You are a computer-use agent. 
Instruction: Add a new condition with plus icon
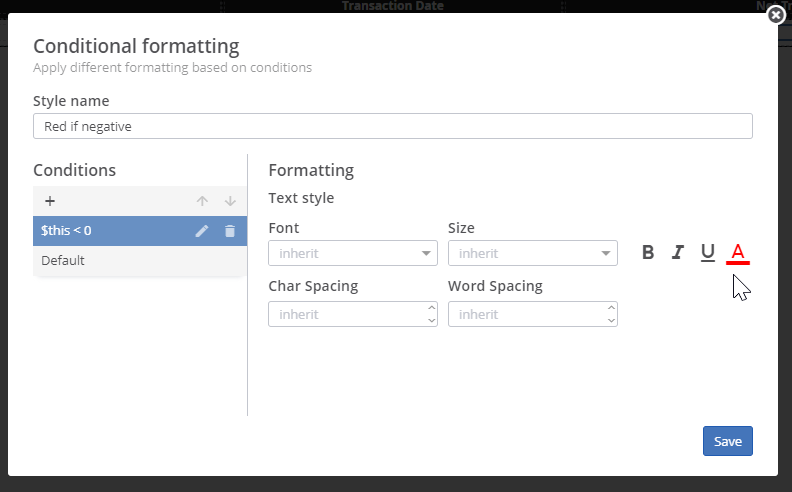(50, 201)
